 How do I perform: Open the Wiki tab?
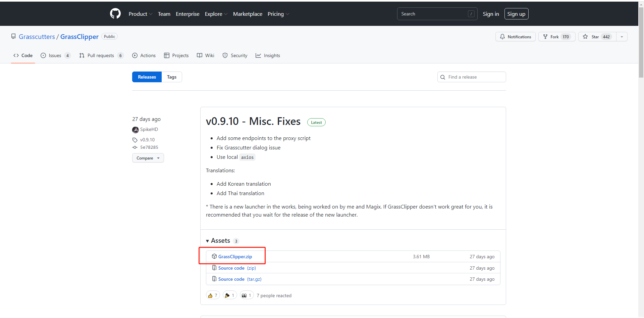[205, 55]
